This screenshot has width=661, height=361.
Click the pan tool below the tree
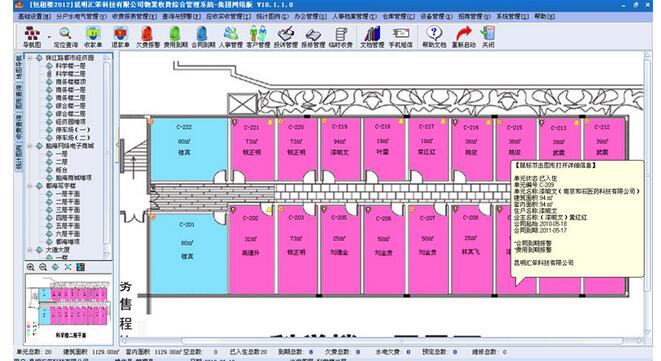coord(56,267)
